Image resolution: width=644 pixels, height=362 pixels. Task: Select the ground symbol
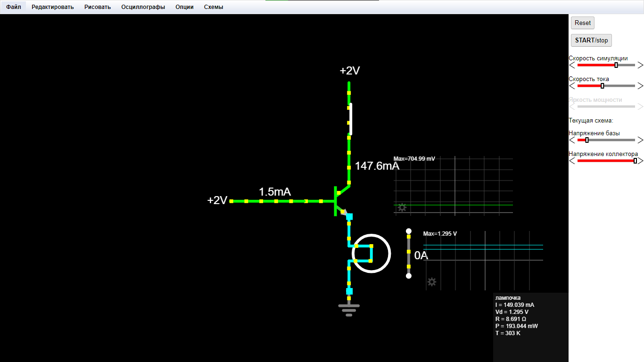coord(349,309)
